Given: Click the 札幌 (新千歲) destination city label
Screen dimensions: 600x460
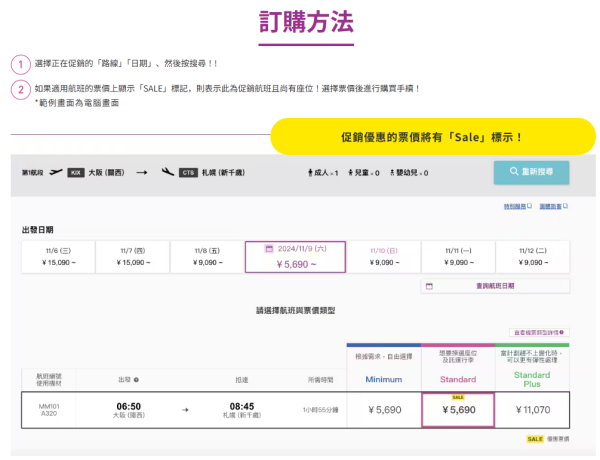Looking at the screenshot, I should (223, 173).
